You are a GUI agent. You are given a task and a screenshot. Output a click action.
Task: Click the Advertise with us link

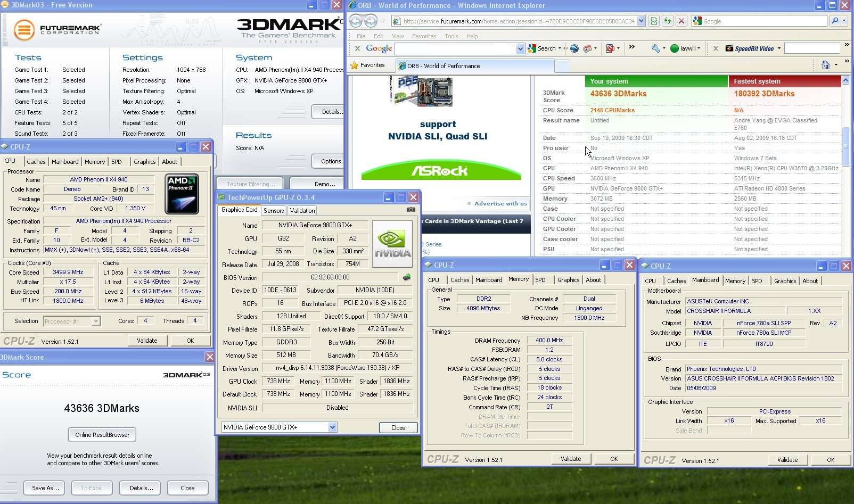click(x=500, y=203)
